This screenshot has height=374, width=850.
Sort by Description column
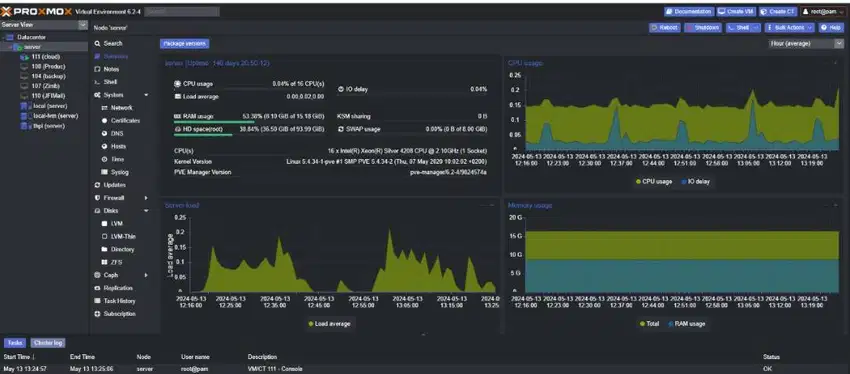pyautogui.click(x=262, y=357)
